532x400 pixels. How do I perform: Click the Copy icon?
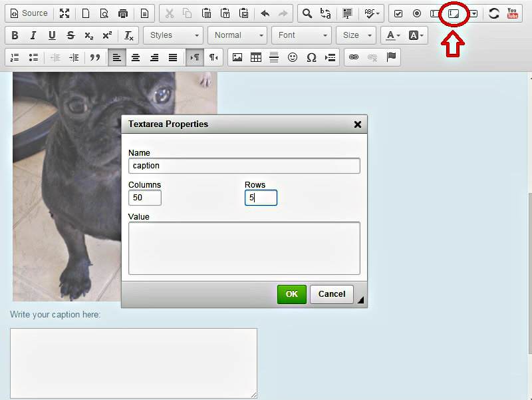click(188, 13)
